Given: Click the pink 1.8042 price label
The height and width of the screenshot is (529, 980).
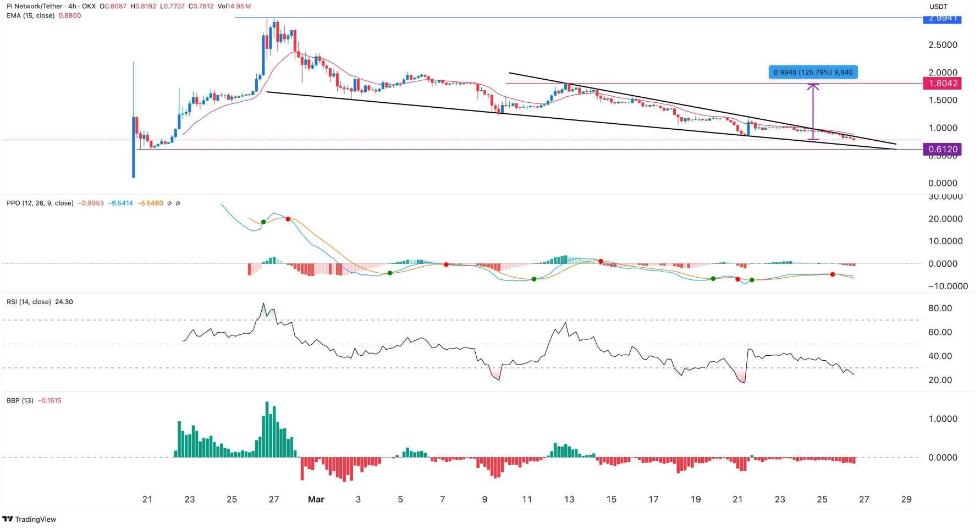Looking at the screenshot, I should click(942, 84).
